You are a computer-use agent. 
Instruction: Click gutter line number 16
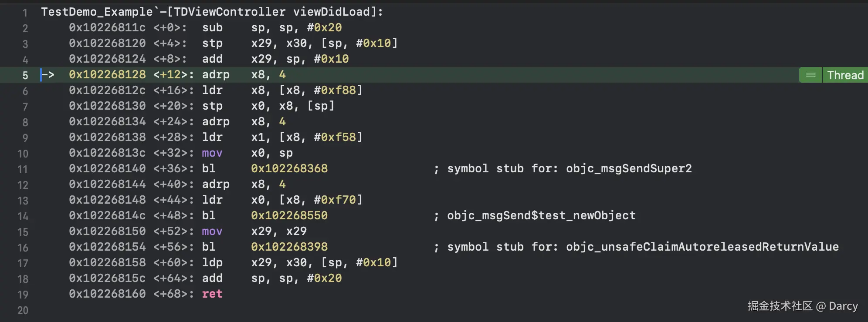23,248
